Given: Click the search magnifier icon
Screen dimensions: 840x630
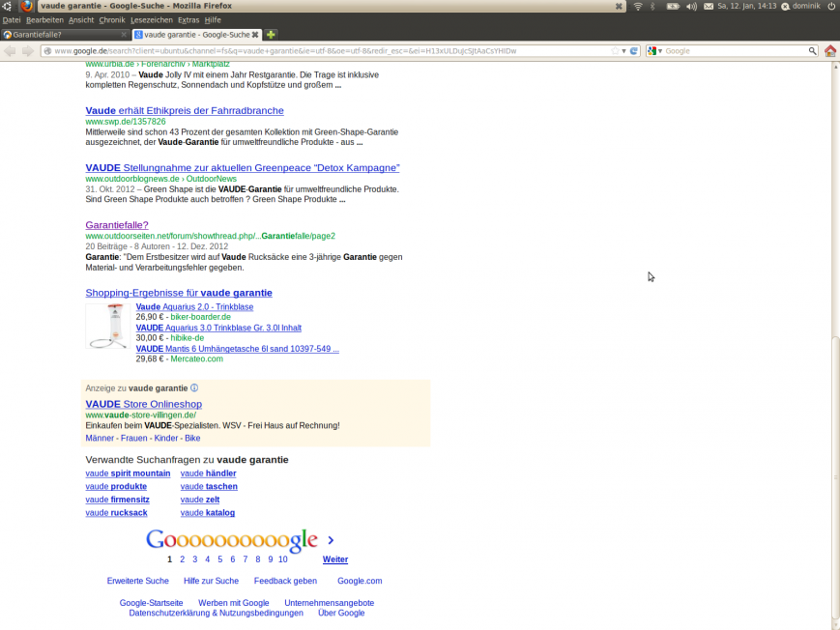Looking at the screenshot, I should pos(812,51).
